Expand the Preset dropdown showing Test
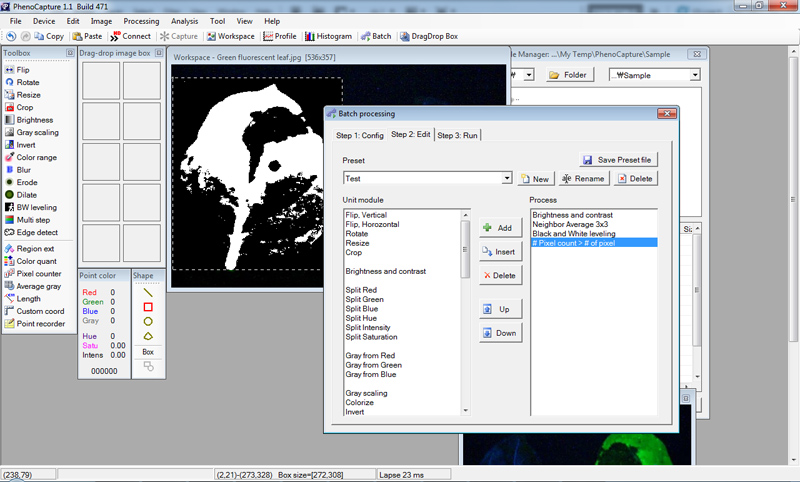The width and height of the screenshot is (800, 482). (507, 179)
